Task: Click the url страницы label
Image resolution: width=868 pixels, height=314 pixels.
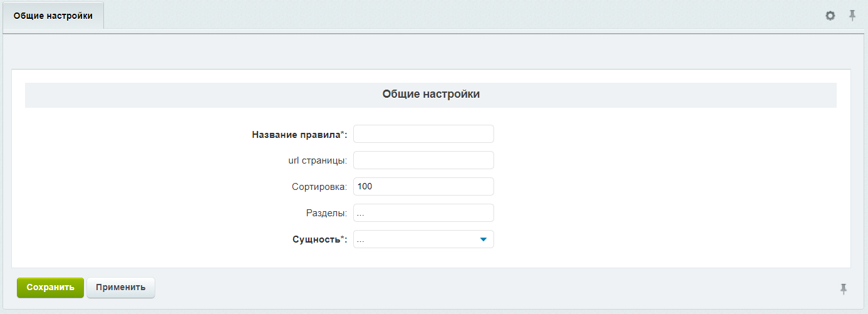Action: pyautogui.click(x=313, y=160)
